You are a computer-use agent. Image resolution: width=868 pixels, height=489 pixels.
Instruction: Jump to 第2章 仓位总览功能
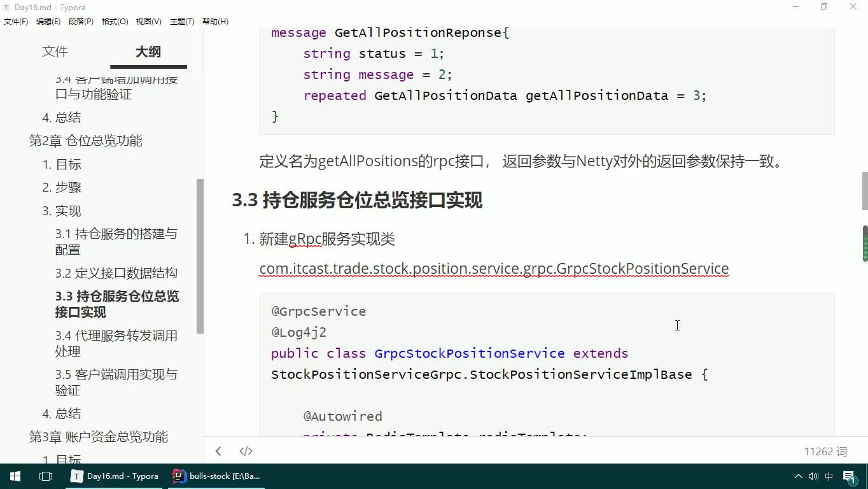(x=86, y=141)
